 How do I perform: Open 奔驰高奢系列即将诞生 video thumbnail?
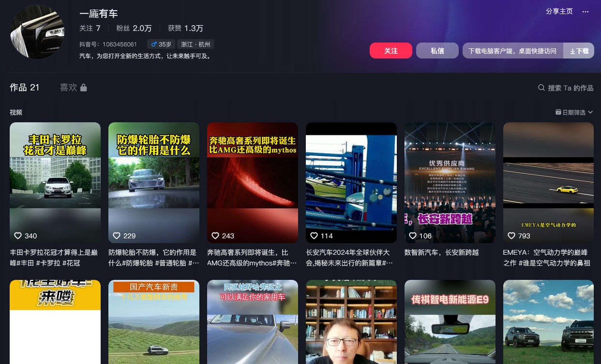pos(253,183)
